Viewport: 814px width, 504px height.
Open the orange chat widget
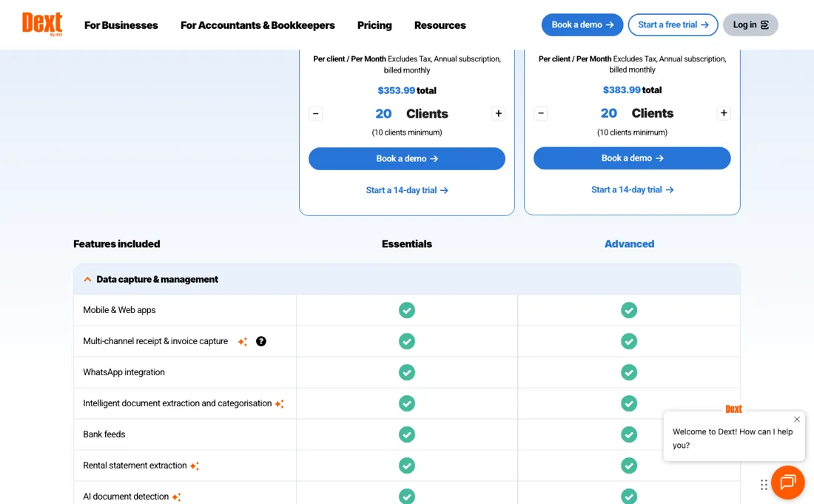[x=787, y=483]
